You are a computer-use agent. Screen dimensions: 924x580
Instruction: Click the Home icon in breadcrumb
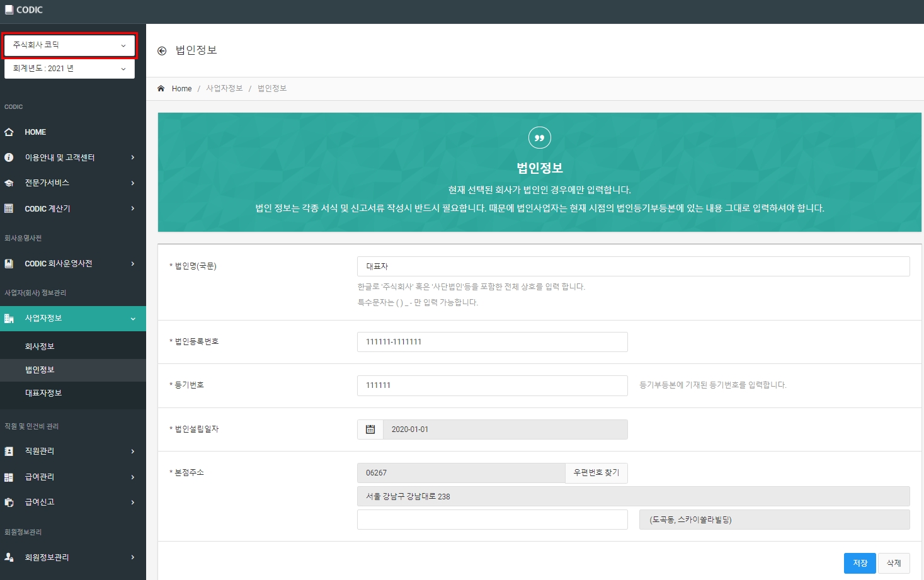pos(161,88)
